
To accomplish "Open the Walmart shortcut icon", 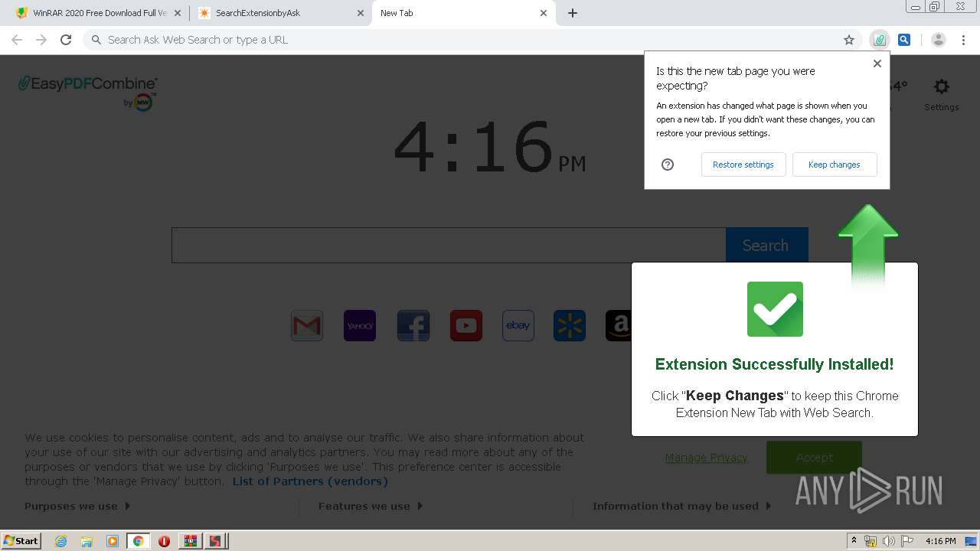I will 570,325.
